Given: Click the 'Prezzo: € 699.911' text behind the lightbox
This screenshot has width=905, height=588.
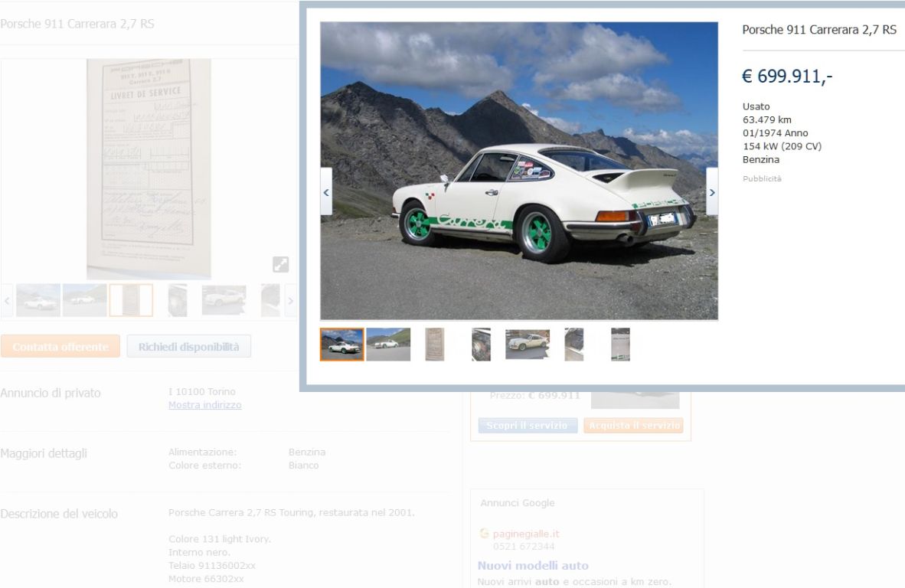Looking at the screenshot, I should tap(535, 396).
